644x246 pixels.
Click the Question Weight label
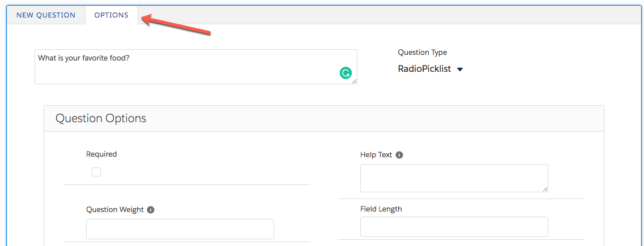[x=115, y=210]
